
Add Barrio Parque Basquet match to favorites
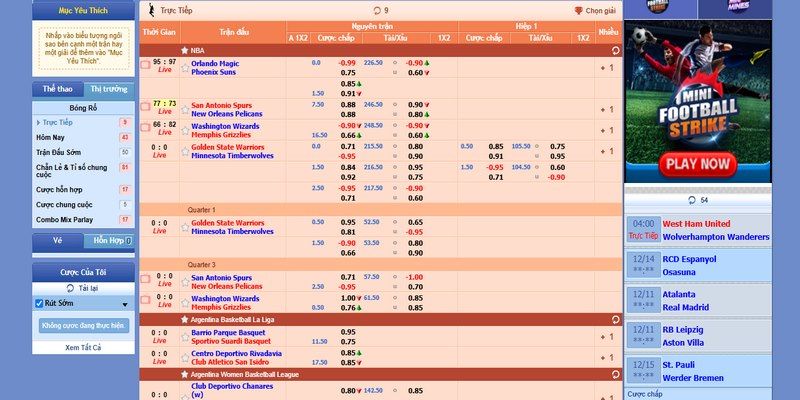coord(185,336)
